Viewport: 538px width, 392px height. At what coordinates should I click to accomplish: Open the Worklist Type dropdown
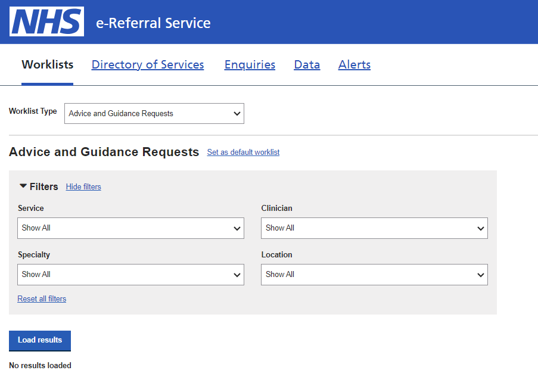(x=154, y=114)
